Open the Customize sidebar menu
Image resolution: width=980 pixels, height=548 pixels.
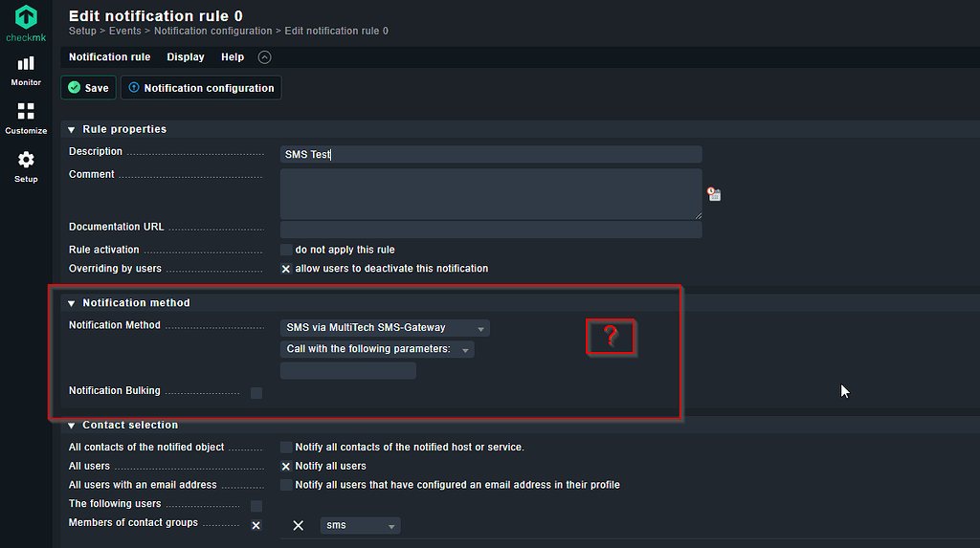(x=26, y=118)
